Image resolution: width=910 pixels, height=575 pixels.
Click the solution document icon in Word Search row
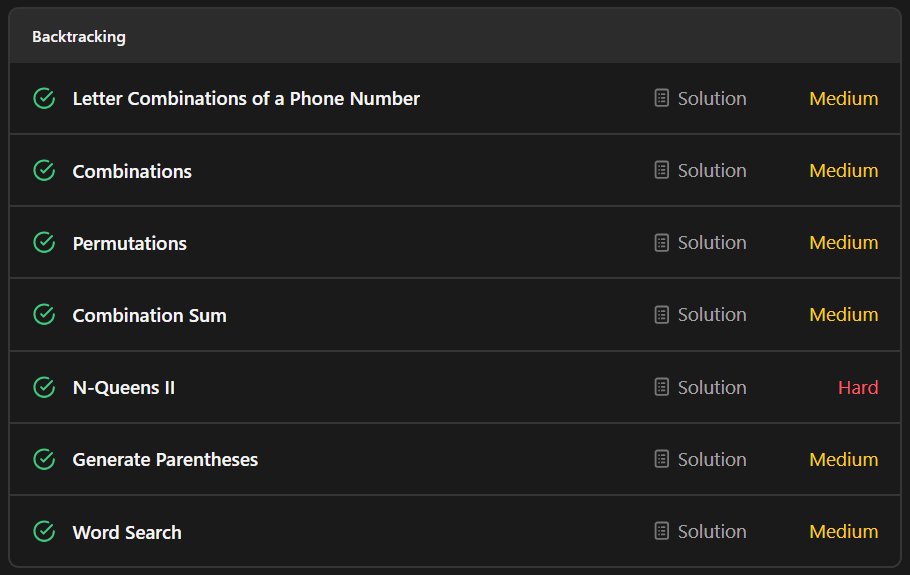[x=662, y=531]
